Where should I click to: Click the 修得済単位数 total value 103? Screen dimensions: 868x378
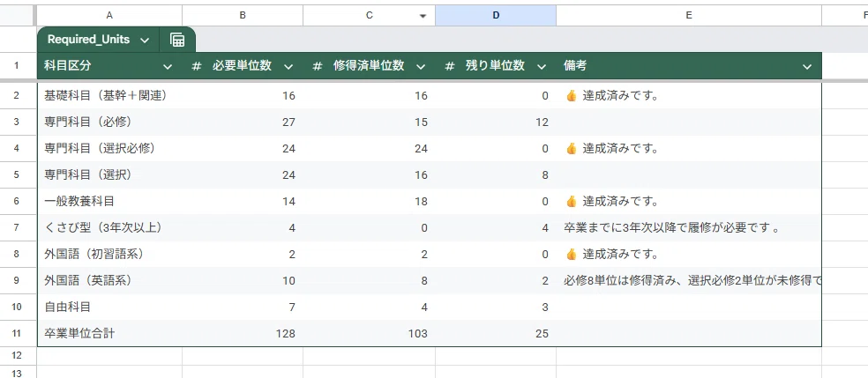coord(418,334)
